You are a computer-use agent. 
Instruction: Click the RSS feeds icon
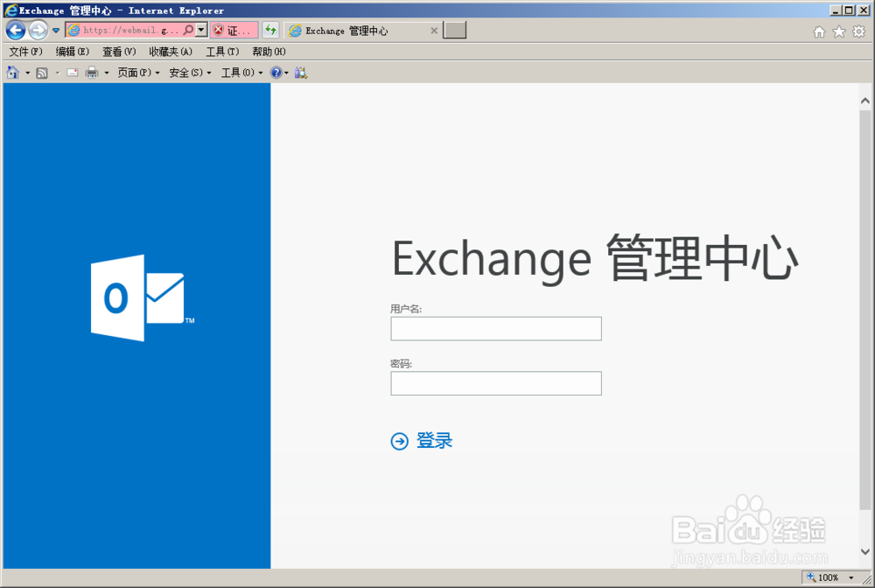pyautogui.click(x=42, y=73)
